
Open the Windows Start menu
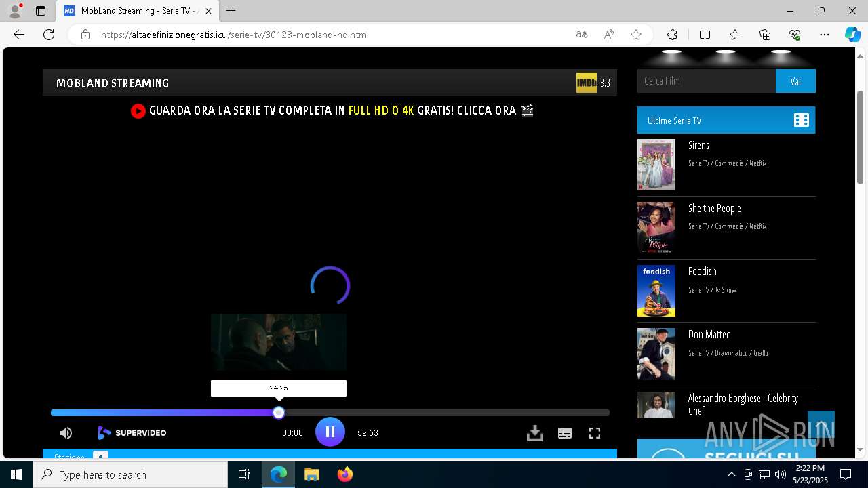[16, 474]
